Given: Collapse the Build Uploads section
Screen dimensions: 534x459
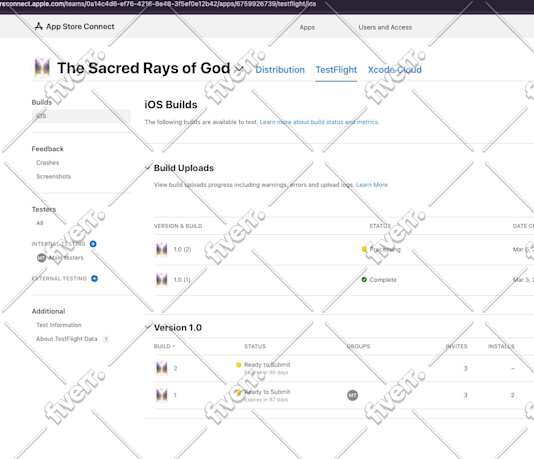Looking at the screenshot, I should pos(148,168).
